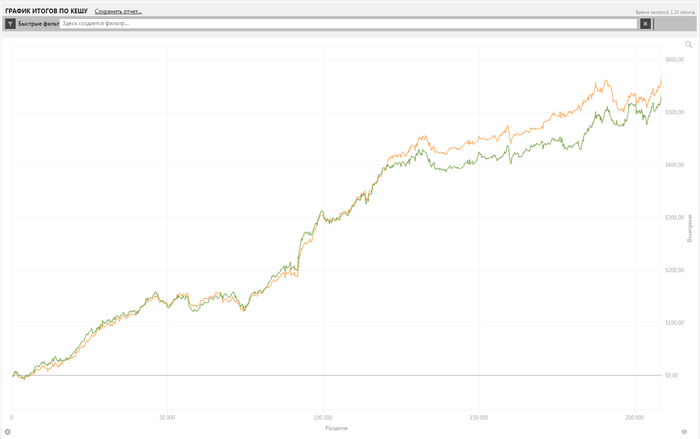Click the 'Раздачи' x-axis title

click(336, 428)
